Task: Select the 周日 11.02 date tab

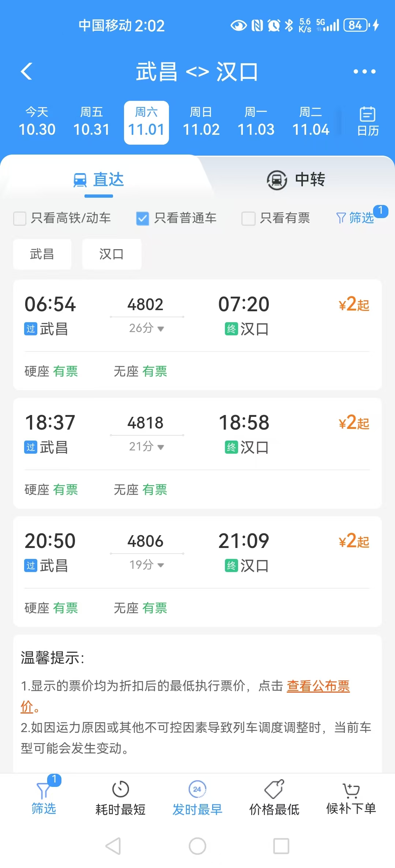Action: pos(201,122)
